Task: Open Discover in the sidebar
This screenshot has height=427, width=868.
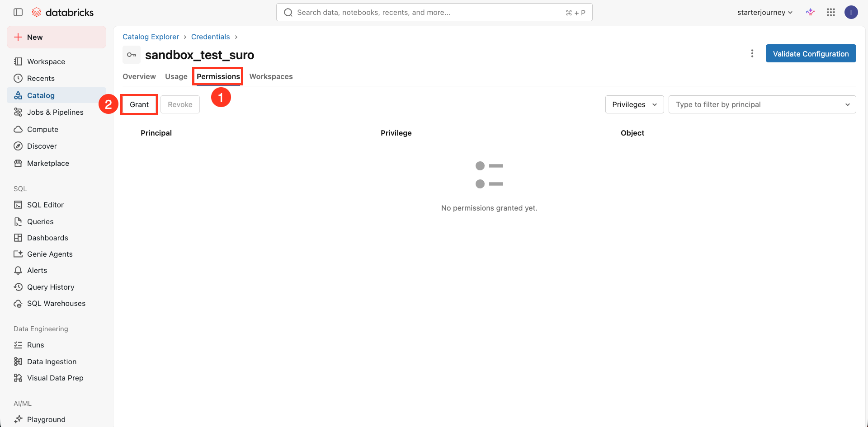Action: click(x=57, y=146)
